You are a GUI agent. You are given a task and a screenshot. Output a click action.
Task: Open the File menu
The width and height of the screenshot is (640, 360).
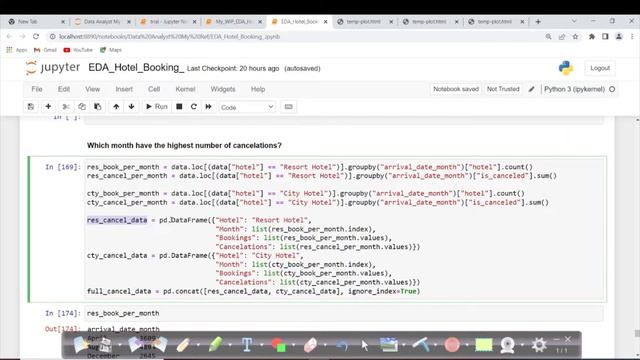pyautogui.click(x=37, y=89)
